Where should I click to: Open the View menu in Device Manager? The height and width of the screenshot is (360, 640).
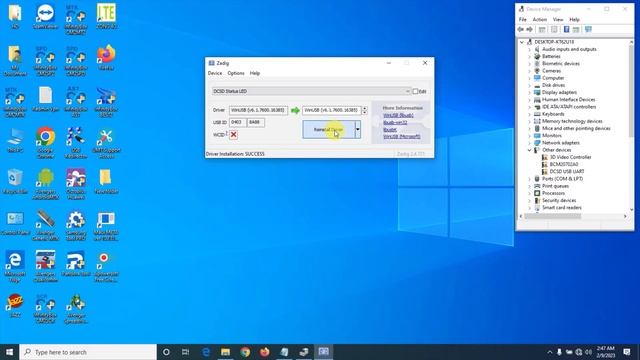tap(558, 20)
